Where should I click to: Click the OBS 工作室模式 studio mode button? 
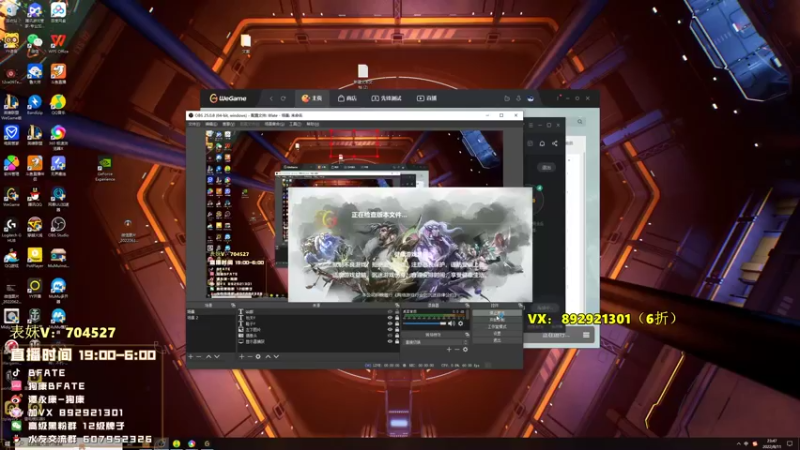coord(497,327)
